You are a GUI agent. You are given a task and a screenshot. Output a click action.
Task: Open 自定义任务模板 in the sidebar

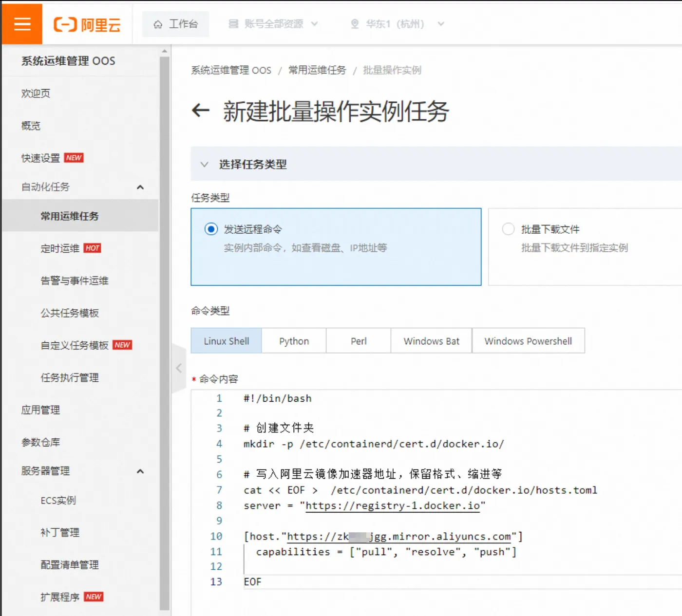tap(75, 345)
